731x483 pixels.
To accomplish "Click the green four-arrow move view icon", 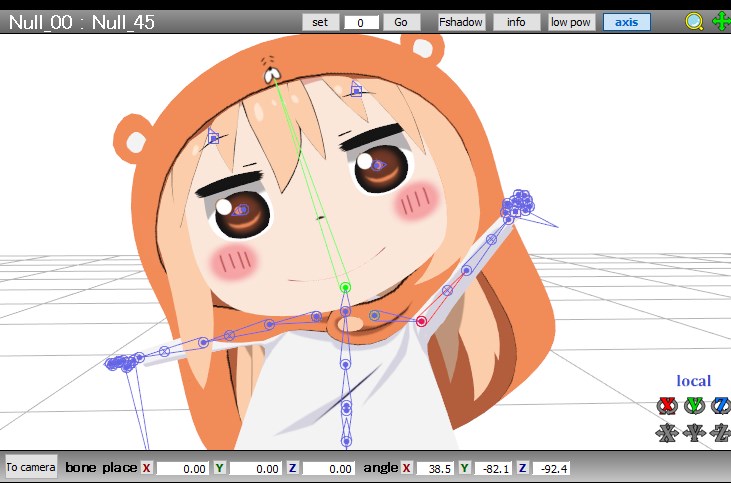I will (722, 21).
